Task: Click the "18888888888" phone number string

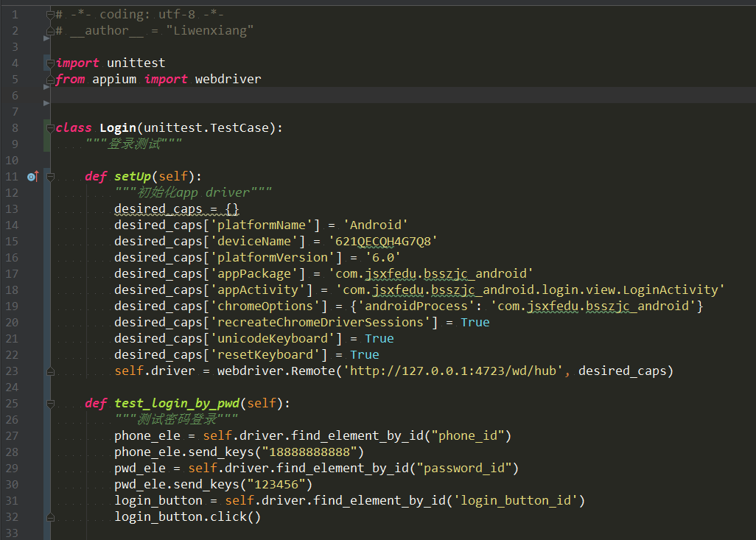Action: (309, 452)
